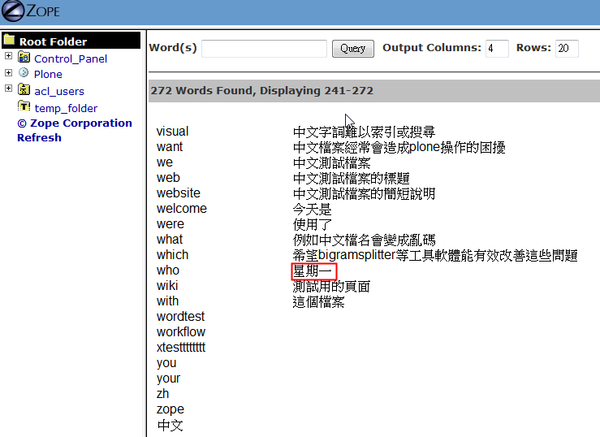
Task: Click the Refresh link in sidebar
Action: [39, 138]
